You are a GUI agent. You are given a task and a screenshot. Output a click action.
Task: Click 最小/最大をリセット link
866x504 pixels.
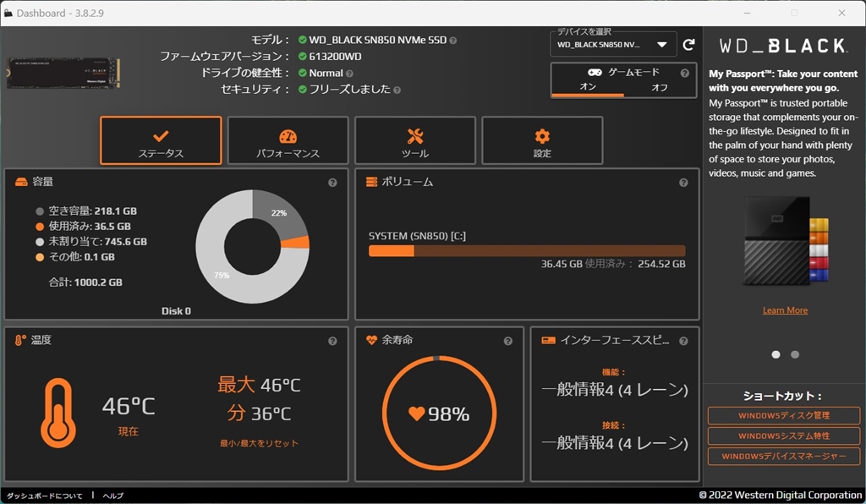259,443
